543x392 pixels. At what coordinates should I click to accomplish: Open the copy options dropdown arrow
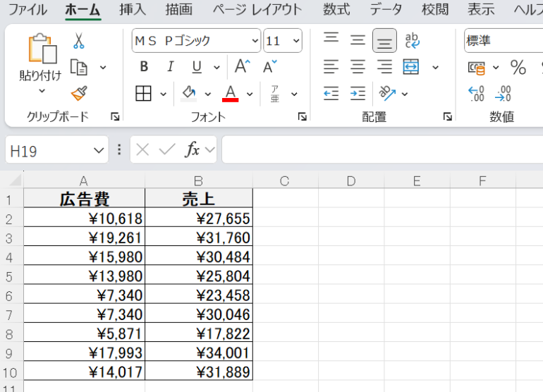103,67
